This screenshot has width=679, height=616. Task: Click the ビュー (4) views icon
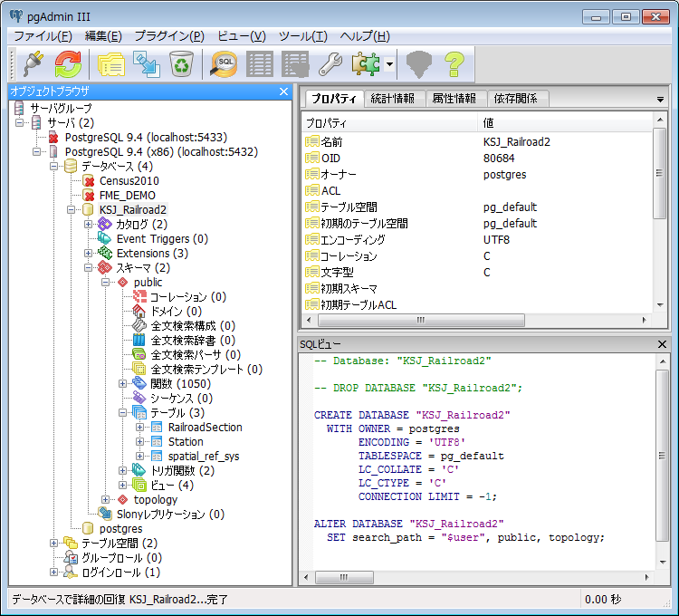click(x=139, y=486)
